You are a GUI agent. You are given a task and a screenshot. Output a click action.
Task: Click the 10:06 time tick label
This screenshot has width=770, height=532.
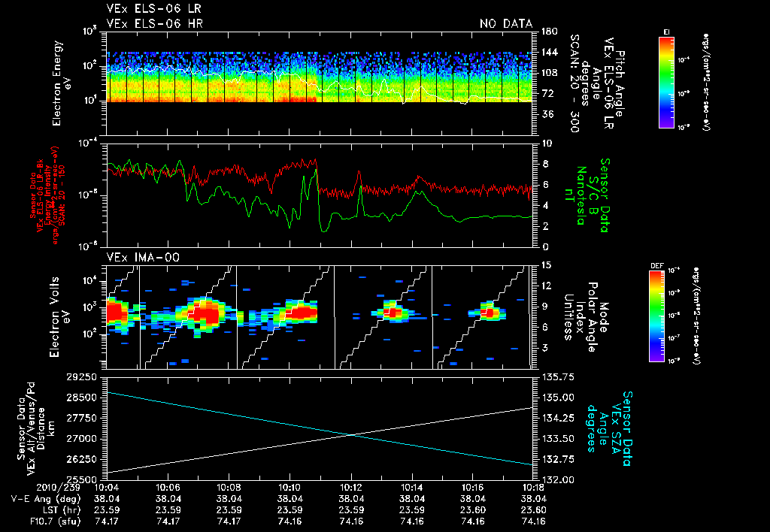(168, 488)
